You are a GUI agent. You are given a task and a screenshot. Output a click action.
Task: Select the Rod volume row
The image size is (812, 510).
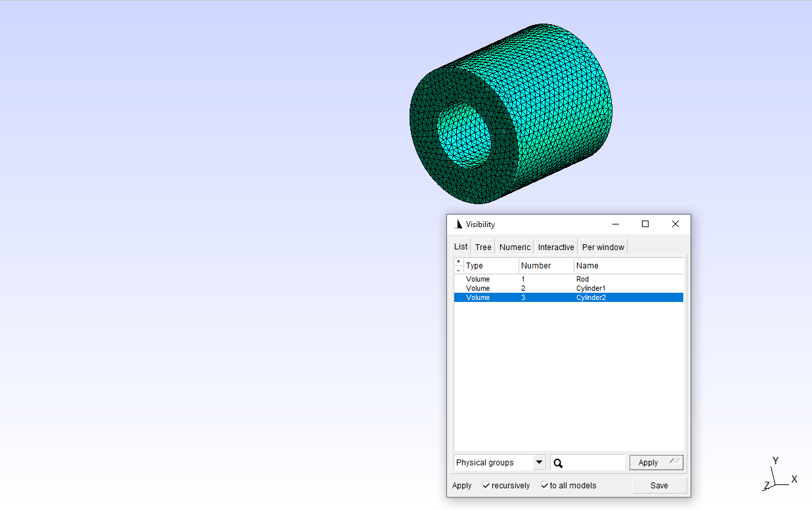tap(568, 279)
